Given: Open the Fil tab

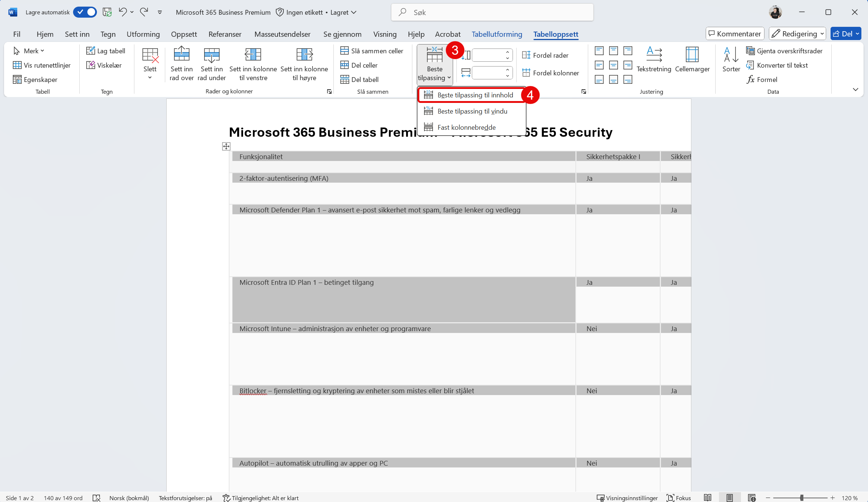Looking at the screenshot, I should (x=17, y=34).
